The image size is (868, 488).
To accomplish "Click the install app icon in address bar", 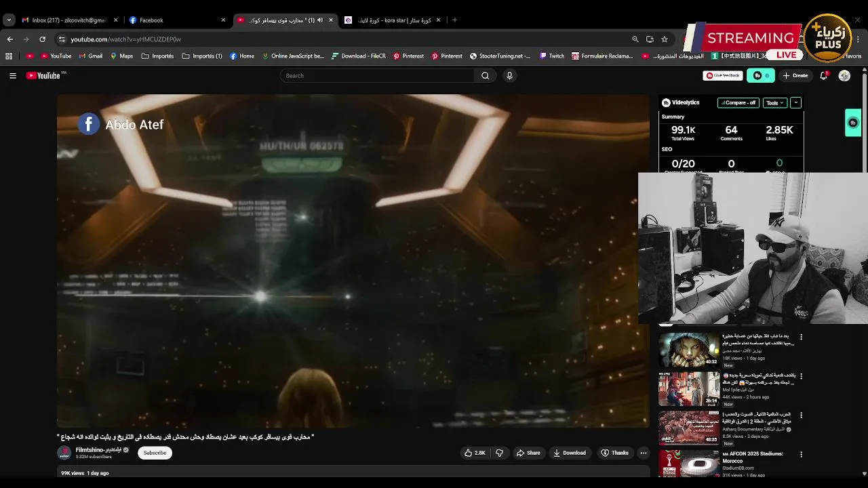I will [650, 39].
